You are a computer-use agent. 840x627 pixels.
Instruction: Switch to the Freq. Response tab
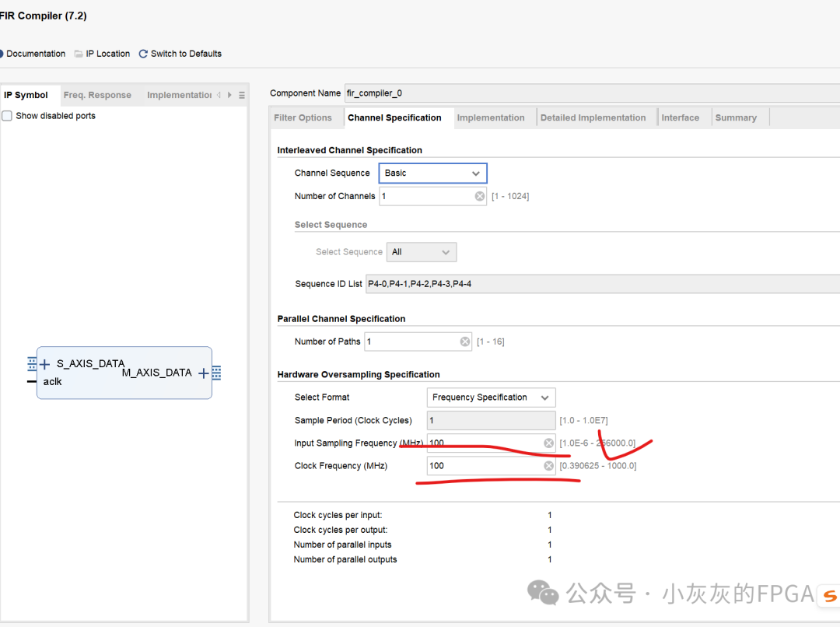(x=97, y=95)
